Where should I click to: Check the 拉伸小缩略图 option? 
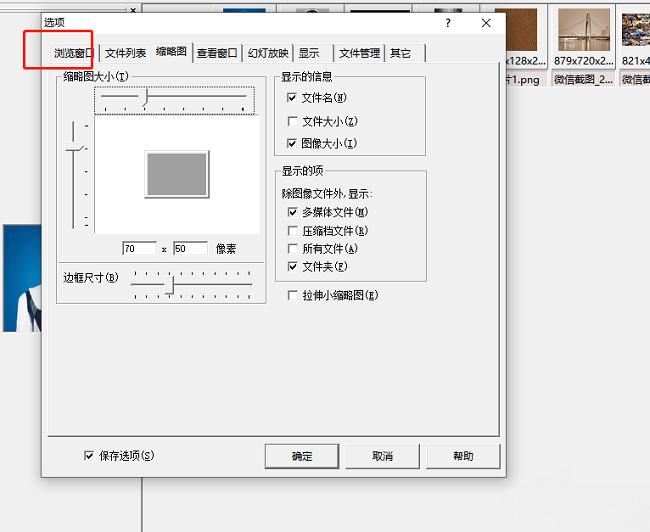pos(292,296)
